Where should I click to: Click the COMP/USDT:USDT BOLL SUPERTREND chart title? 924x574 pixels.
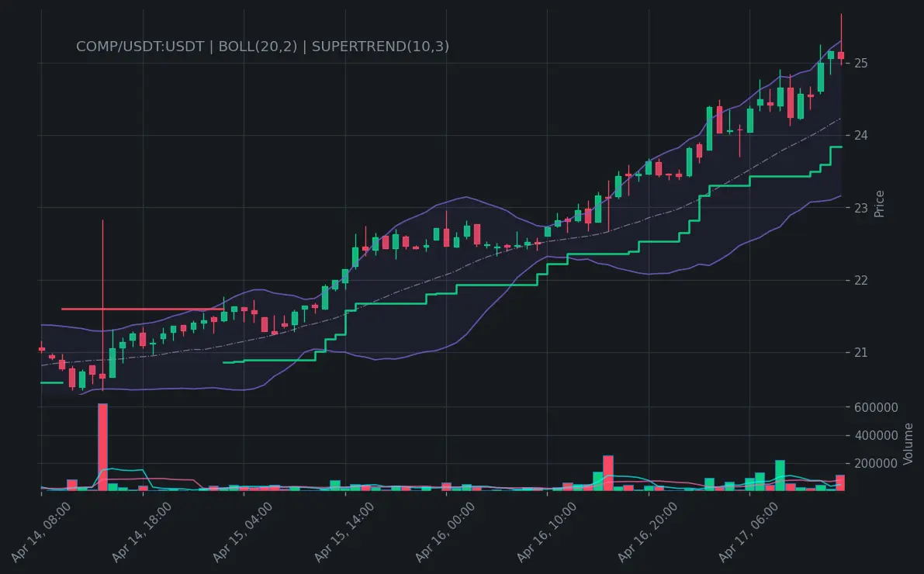point(262,47)
